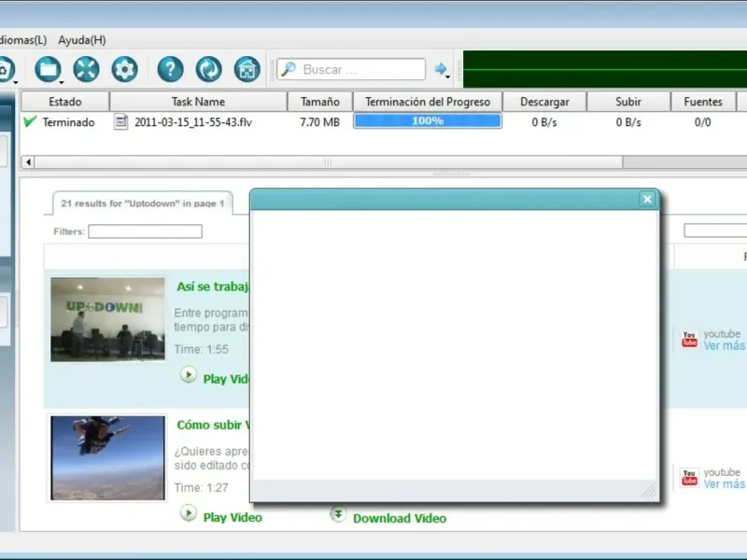This screenshot has height=560, width=747.
Task: Open the 'Cómo subir' video title
Action: tap(213, 425)
